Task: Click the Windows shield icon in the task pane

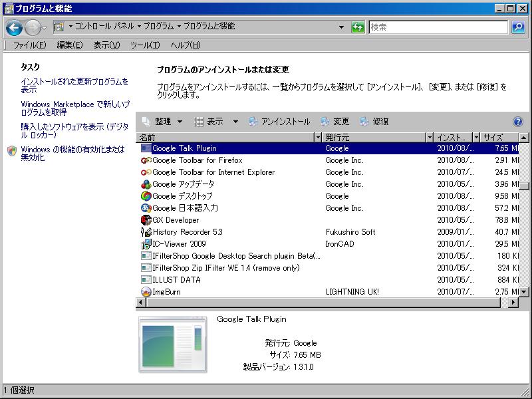Action: click(12, 151)
